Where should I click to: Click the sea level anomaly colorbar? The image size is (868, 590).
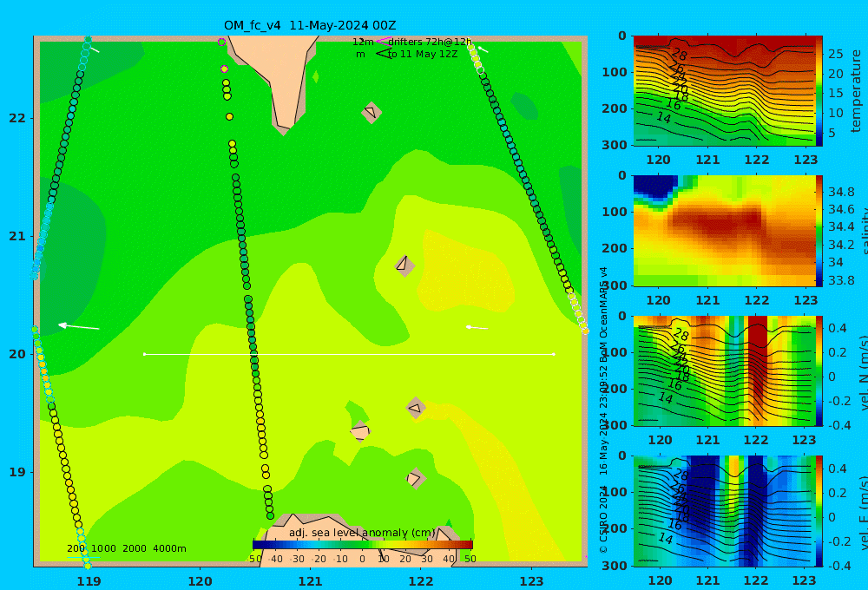363,545
